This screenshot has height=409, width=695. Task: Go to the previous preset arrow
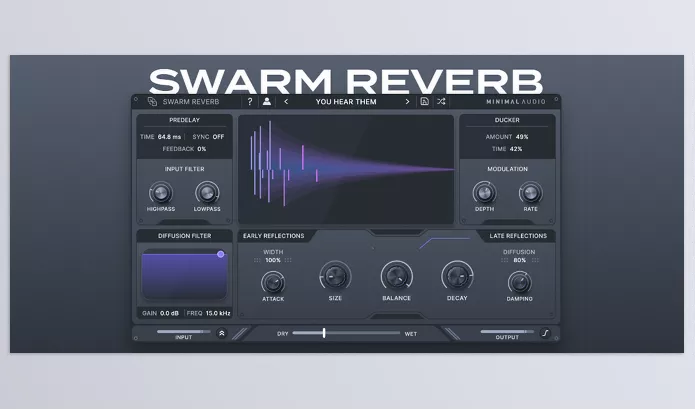point(286,101)
